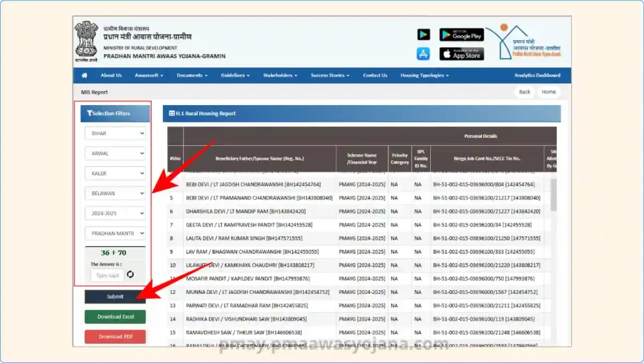The height and width of the screenshot is (363, 644).
Task: Click the captcha refresh icon
Action: click(x=130, y=274)
